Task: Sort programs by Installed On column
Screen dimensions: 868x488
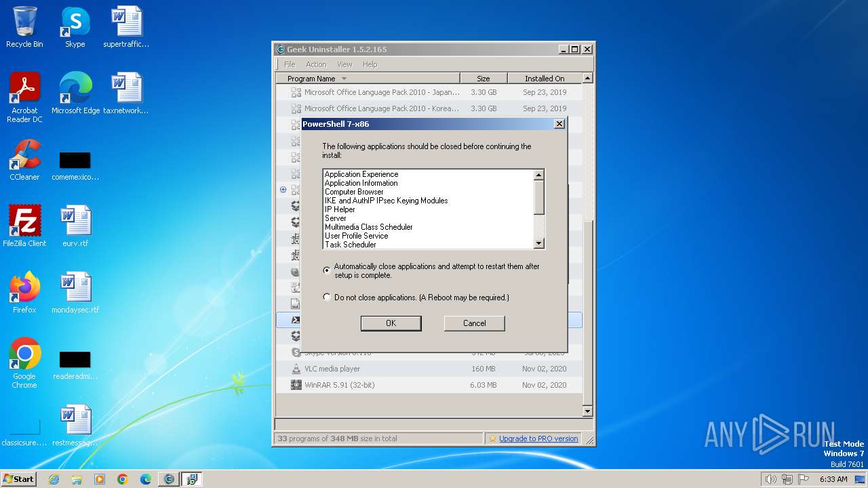Action: point(545,79)
